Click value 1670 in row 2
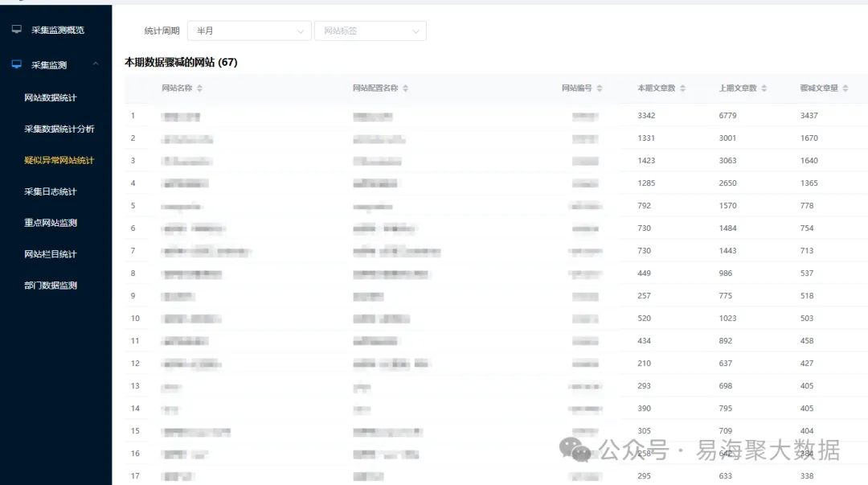Screen dimensions: 868x485 tap(809, 138)
